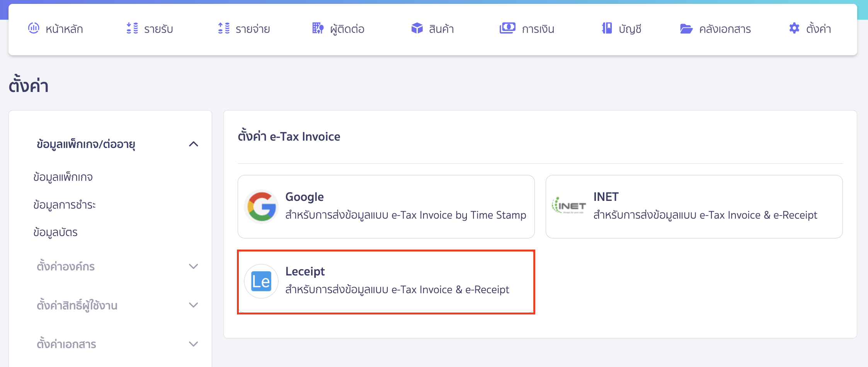The height and width of the screenshot is (367, 868).
Task: Select the สินค้า product box icon
Action: pyautogui.click(x=417, y=28)
